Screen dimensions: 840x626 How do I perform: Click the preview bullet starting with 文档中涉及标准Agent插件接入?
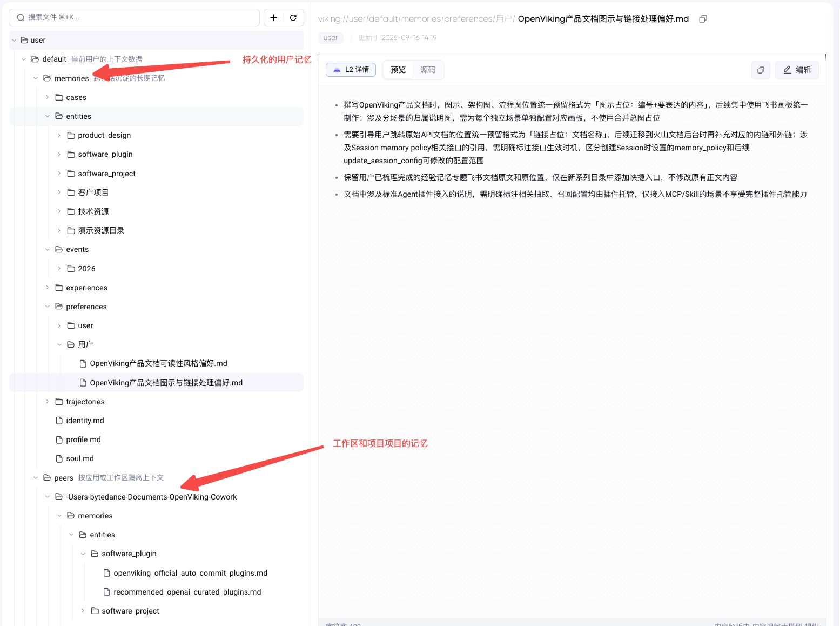click(x=575, y=194)
